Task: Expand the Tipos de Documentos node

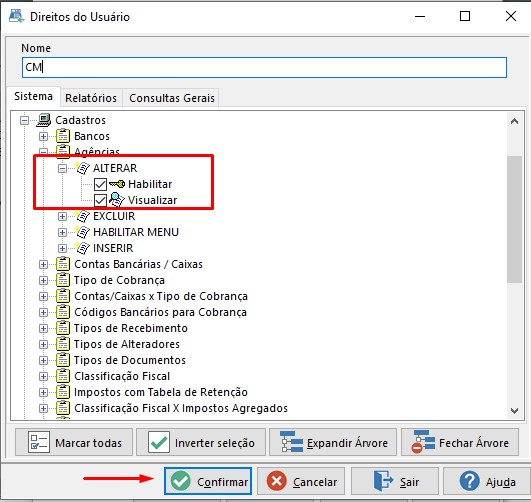Action: 43,360
